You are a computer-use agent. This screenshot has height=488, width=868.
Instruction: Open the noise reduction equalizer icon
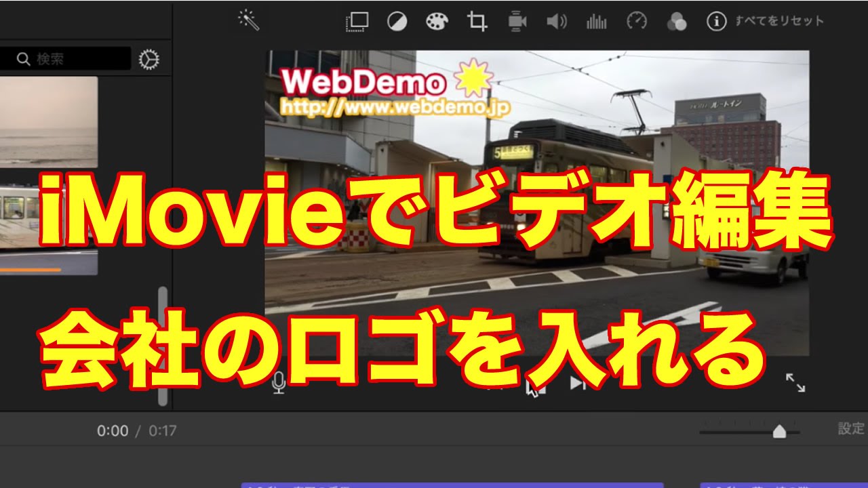click(597, 22)
